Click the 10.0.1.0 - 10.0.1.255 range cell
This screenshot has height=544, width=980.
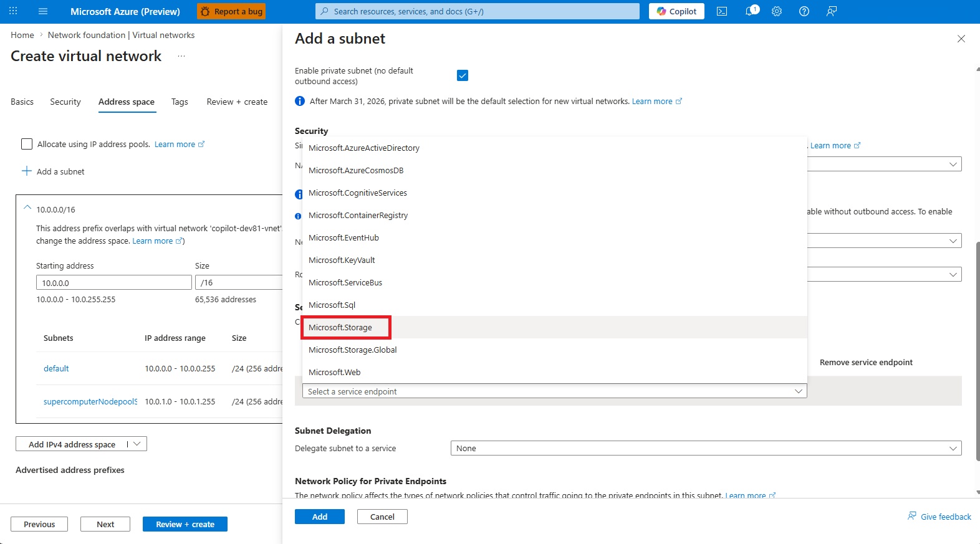tap(180, 401)
